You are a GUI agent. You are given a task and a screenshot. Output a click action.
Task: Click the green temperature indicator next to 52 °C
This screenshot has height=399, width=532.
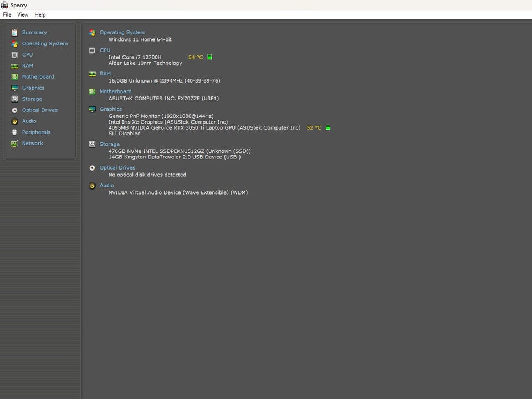pos(328,127)
